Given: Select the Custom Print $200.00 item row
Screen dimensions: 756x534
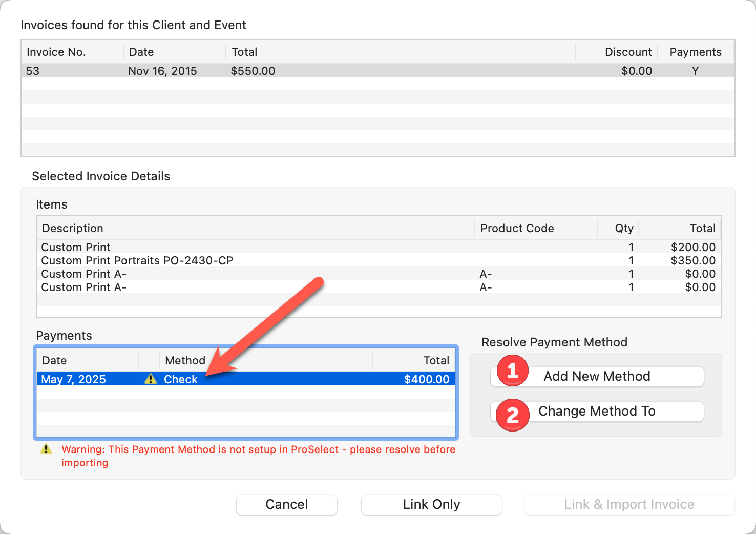Looking at the screenshot, I should pyautogui.click(x=256, y=247).
